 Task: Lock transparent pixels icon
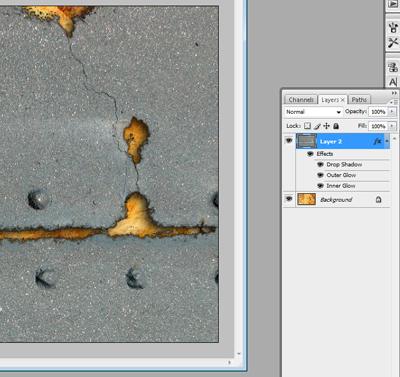(307, 126)
